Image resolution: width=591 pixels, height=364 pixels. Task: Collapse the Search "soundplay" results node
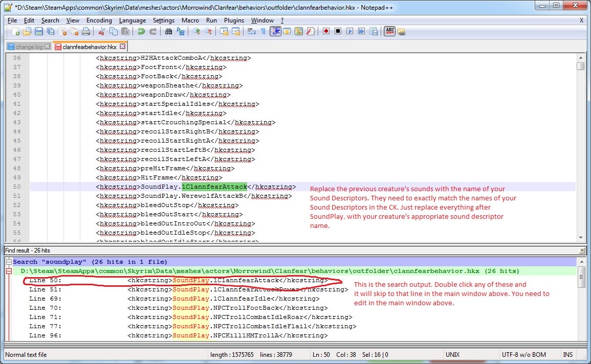pos(8,262)
